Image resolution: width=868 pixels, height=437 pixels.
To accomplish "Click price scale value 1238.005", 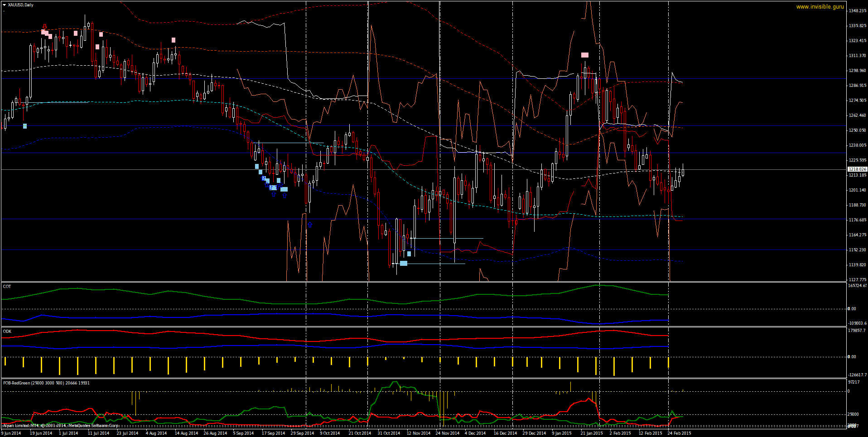I will pos(858,145).
